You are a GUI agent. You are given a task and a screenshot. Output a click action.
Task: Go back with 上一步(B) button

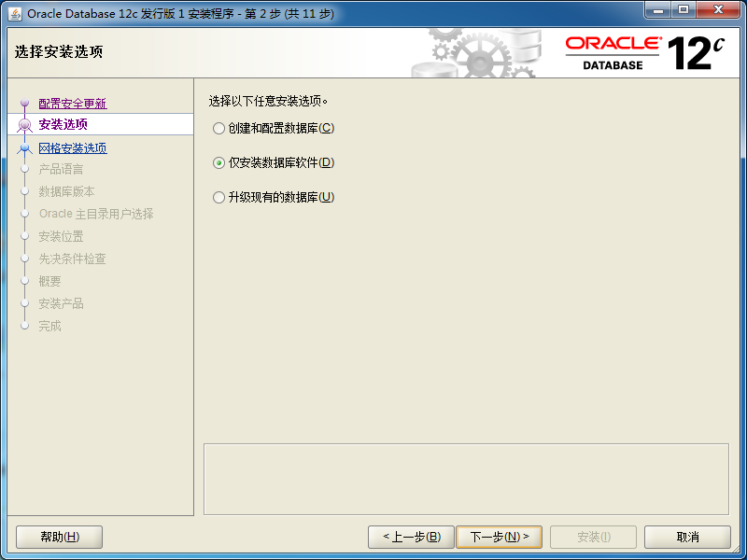(411, 538)
